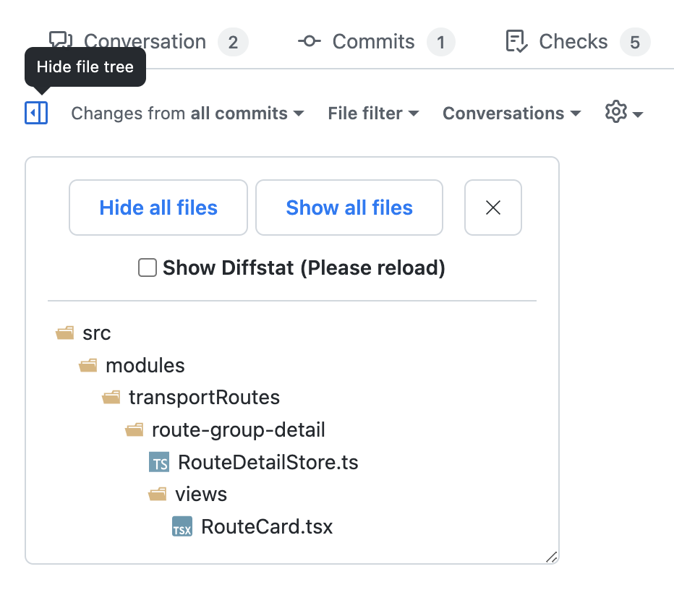
Task: Click the TSX icon beside RouteCard.tsx
Action: (x=182, y=526)
